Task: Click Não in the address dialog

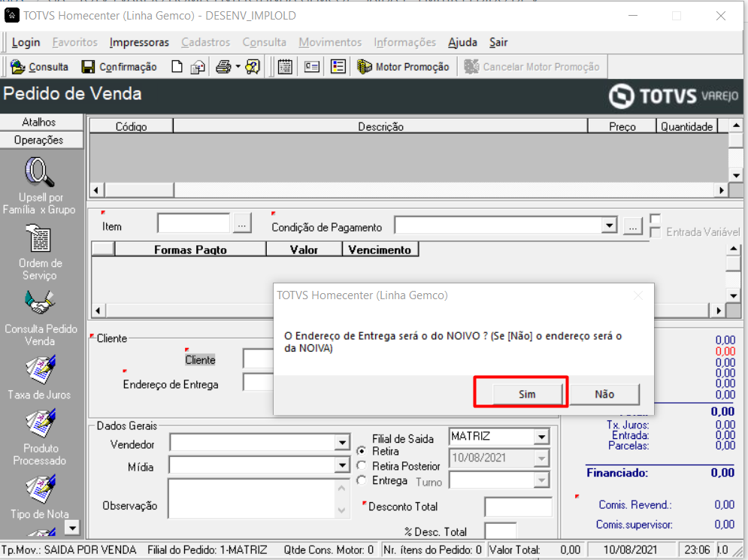Action: [x=604, y=394]
